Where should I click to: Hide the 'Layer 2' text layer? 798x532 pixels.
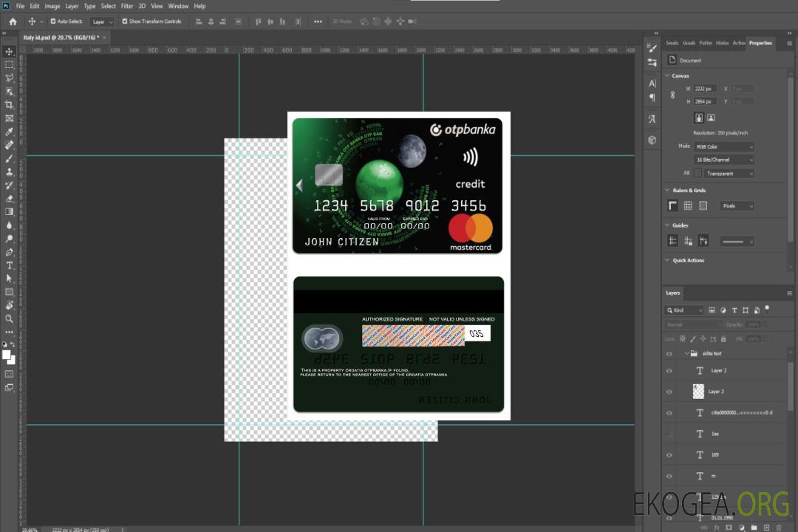[669, 371]
